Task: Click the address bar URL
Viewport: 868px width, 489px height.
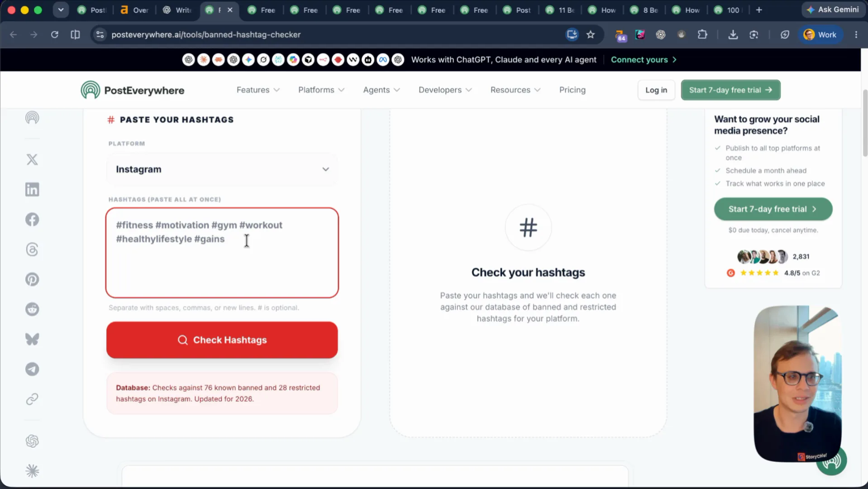Action: 206,34
